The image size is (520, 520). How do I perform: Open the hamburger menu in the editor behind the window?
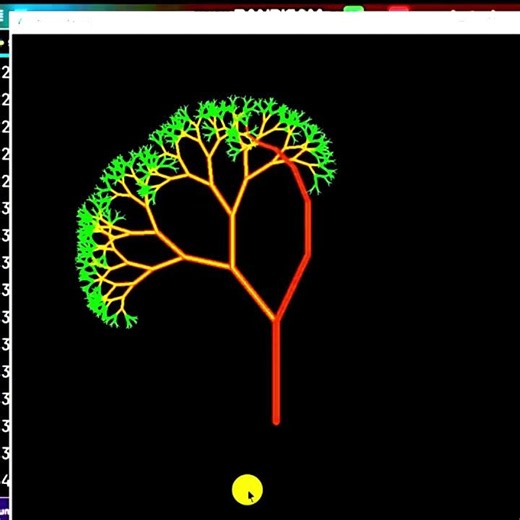tap(2, 16)
